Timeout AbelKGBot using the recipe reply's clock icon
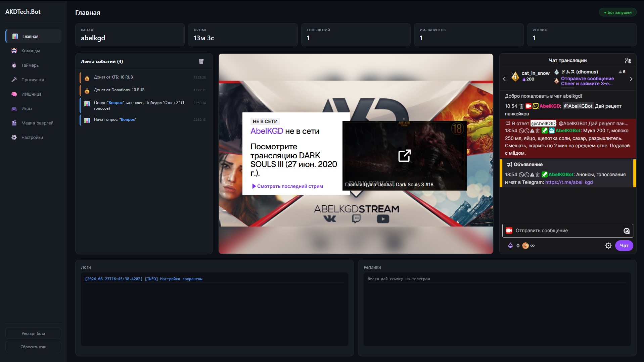The width and height of the screenshot is (644, 362). point(526,131)
